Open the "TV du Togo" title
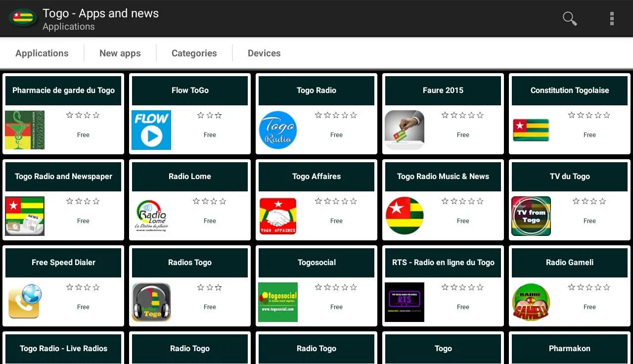The image size is (633, 364). [570, 177]
